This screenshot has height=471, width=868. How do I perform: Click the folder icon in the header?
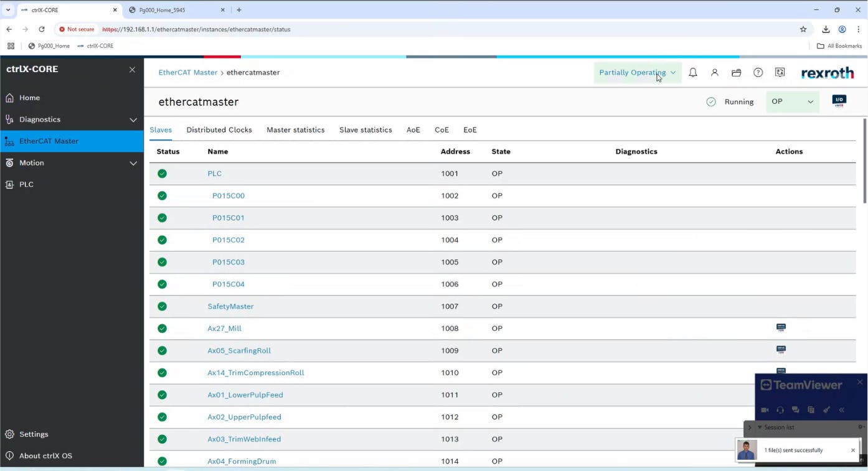736,73
